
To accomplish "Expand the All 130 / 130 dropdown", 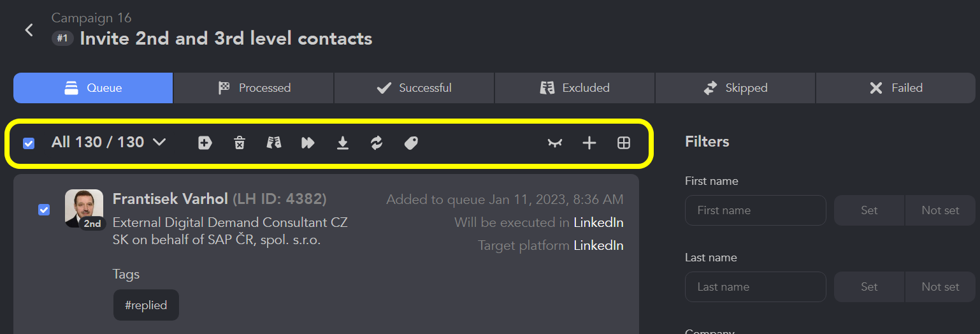I will [108, 142].
